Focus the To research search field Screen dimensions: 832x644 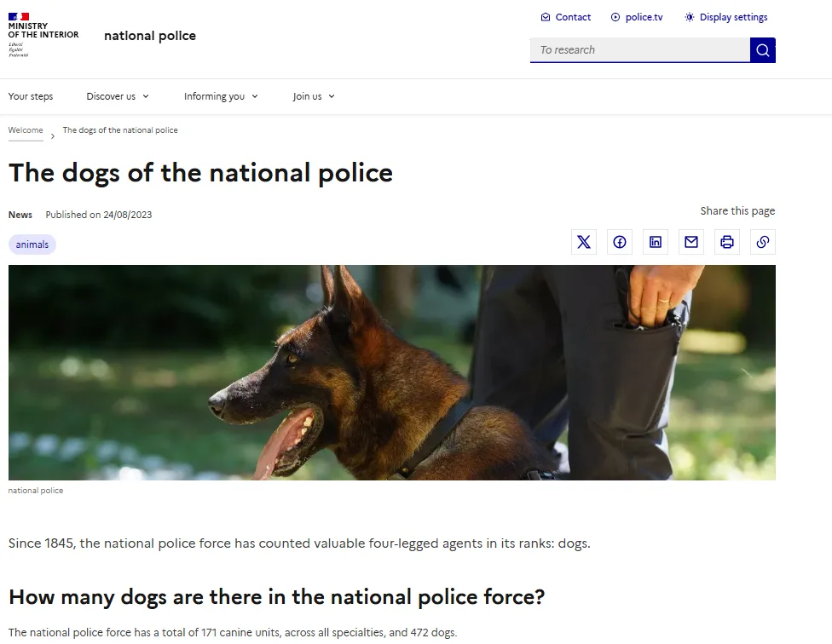click(640, 49)
